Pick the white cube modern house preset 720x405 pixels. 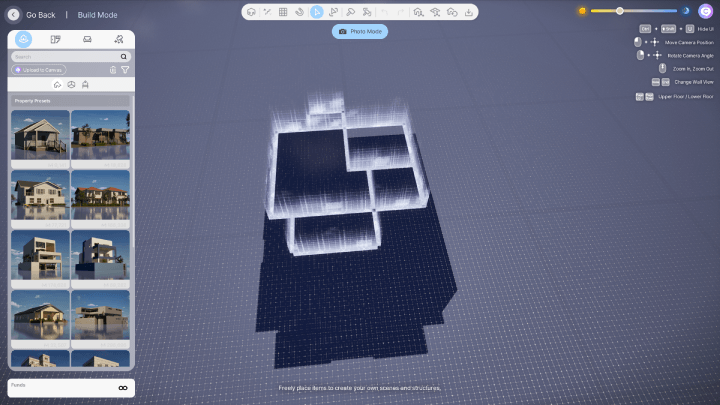(101, 259)
